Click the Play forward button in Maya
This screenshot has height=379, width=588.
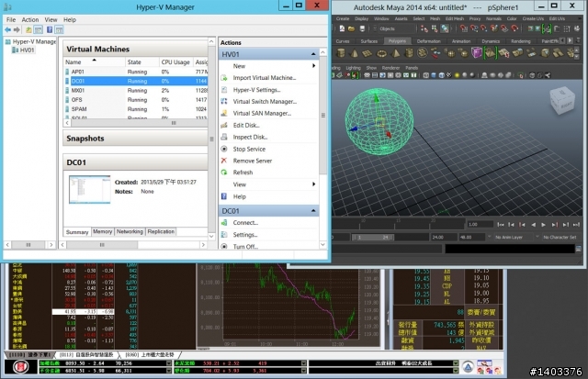click(543, 225)
